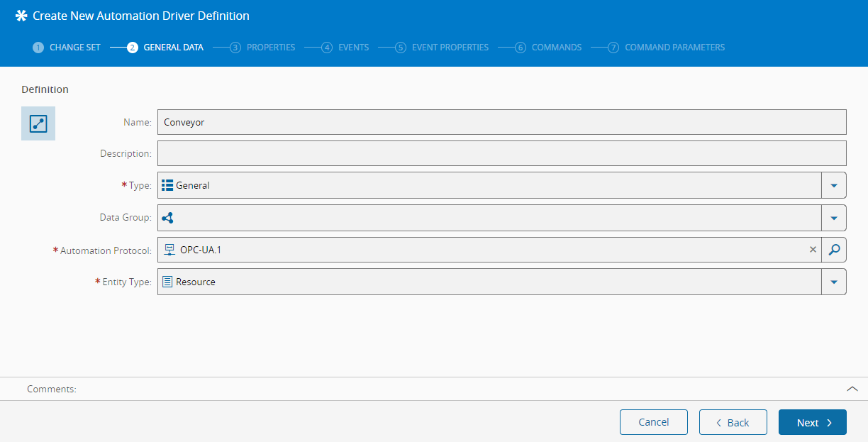Click the asterisk icon in title bar
The width and height of the screenshot is (868, 442).
[x=21, y=16]
